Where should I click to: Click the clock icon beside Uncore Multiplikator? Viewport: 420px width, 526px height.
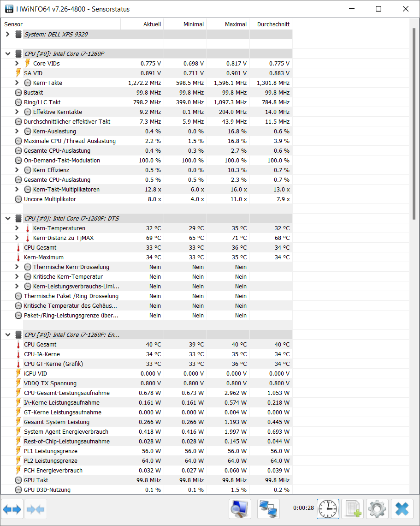(18, 199)
